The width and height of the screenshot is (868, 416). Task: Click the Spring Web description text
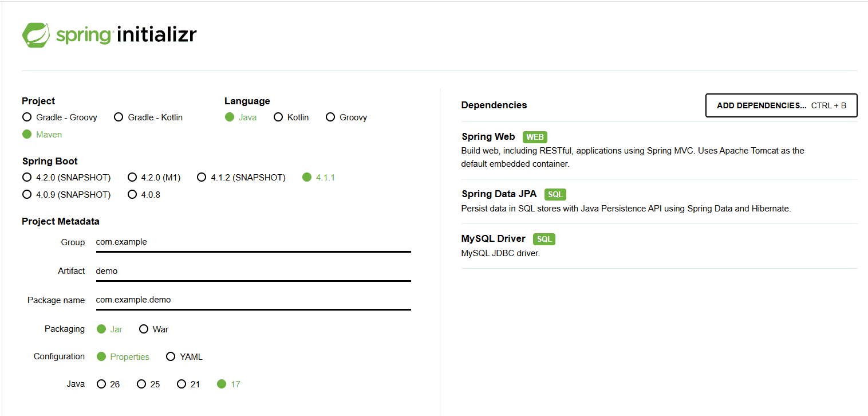(x=633, y=157)
